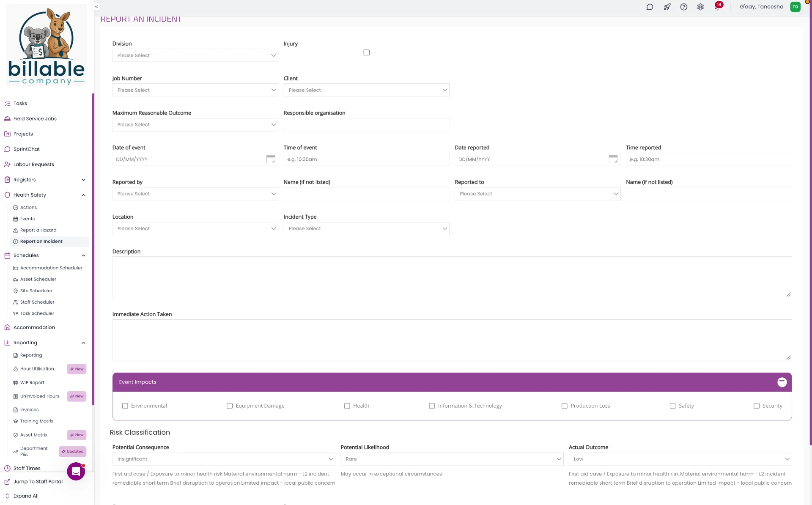Open Potential Consequence dropdown

224,459
